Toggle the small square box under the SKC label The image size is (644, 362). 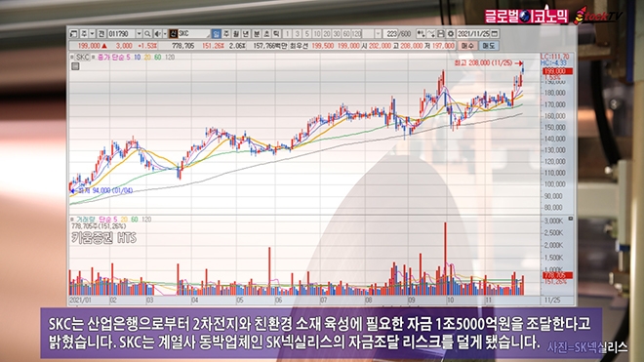pos(75,66)
